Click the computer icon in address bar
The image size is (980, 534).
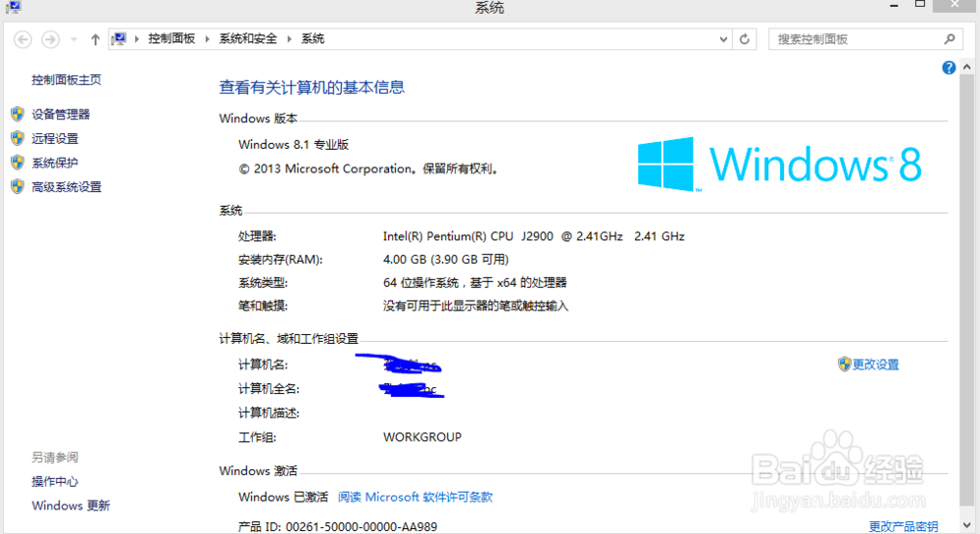(x=119, y=39)
